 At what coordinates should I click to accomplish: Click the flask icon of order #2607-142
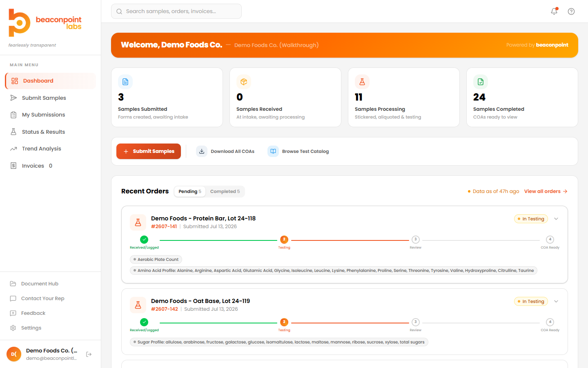click(x=138, y=305)
